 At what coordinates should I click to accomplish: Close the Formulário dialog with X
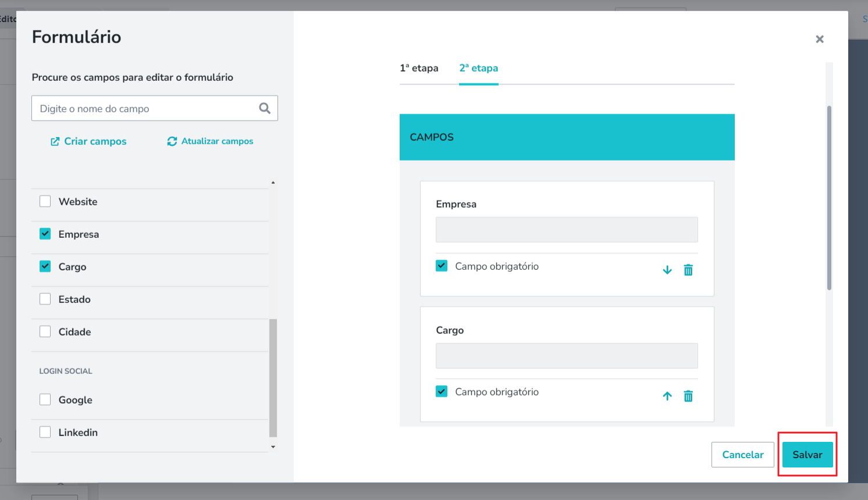click(x=820, y=39)
